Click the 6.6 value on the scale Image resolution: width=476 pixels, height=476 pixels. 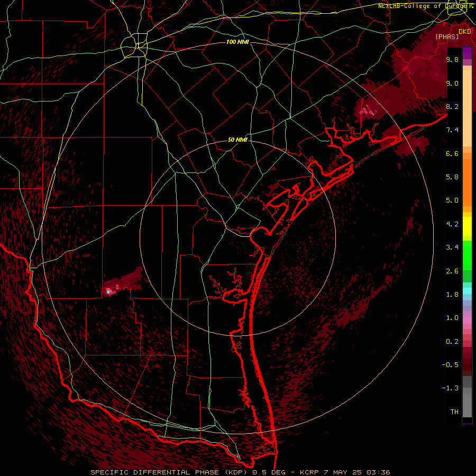(x=452, y=153)
